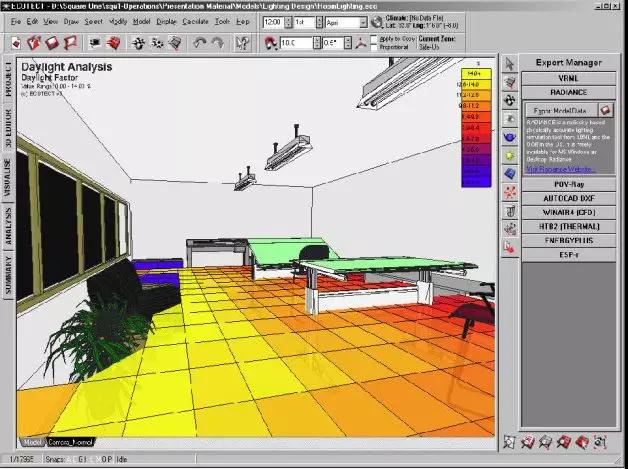This screenshot has width=628, height=469.
Task: Open the yellow sun lighting panel icon
Action: (x=509, y=155)
